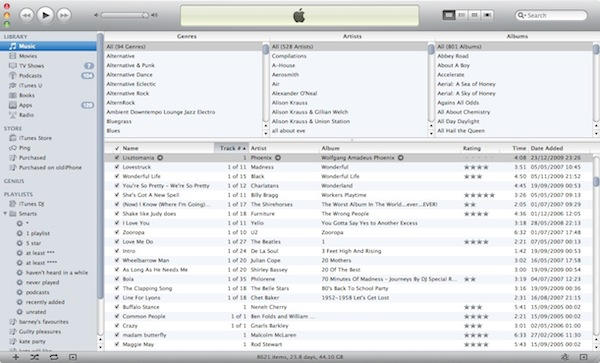Sort by the Artist column header

pos(284,148)
